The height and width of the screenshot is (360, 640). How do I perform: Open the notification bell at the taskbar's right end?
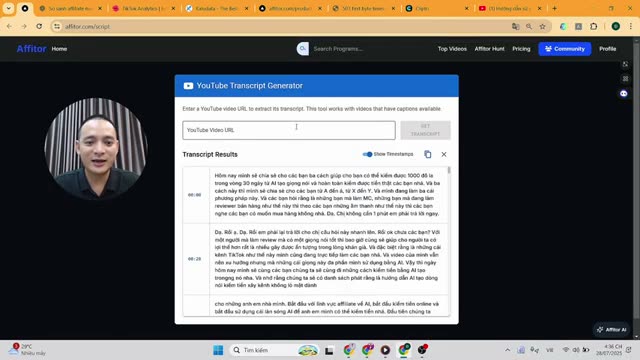629,350
